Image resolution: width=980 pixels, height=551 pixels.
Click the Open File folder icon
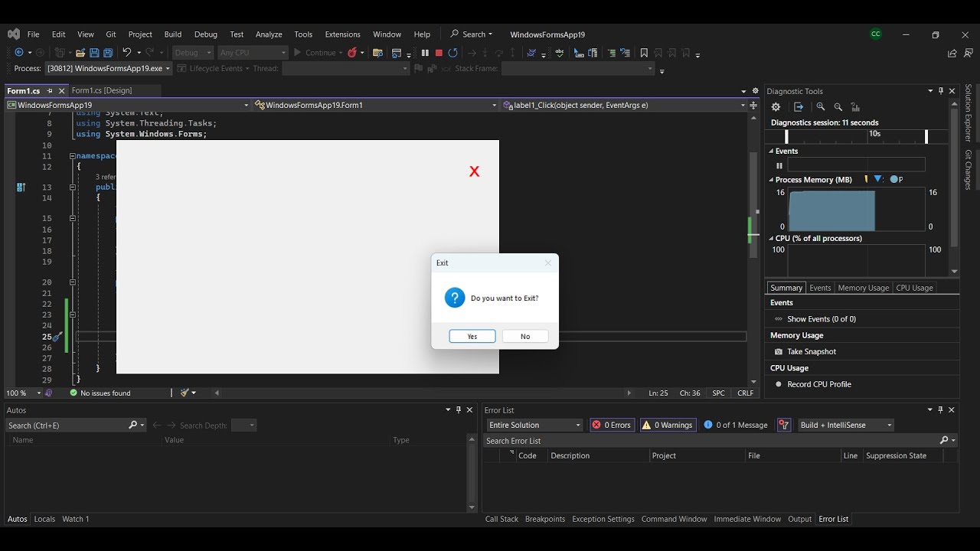point(80,53)
